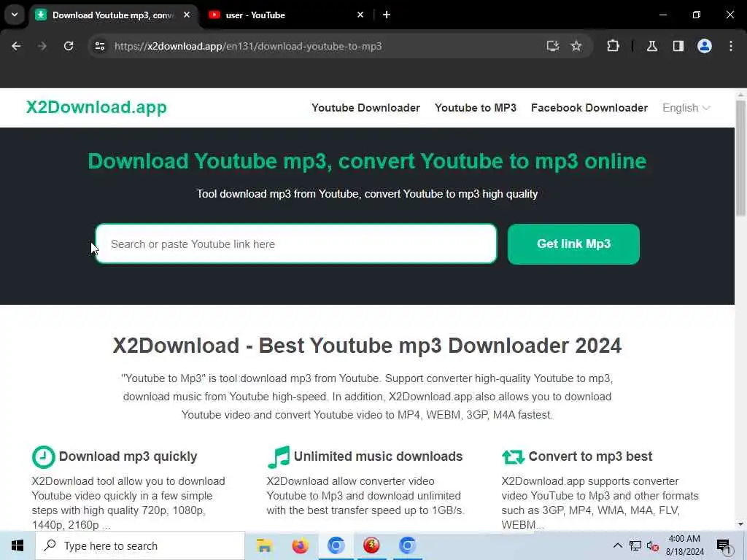
Task: Click the Unlimited music downloads heading
Action: 378,456
